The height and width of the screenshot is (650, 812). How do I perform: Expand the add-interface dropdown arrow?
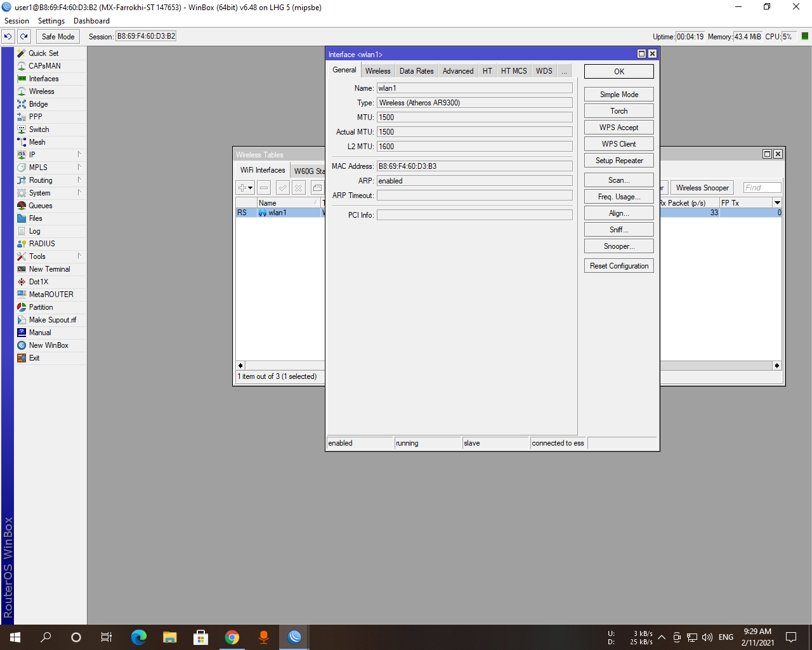pyautogui.click(x=249, y=187)
